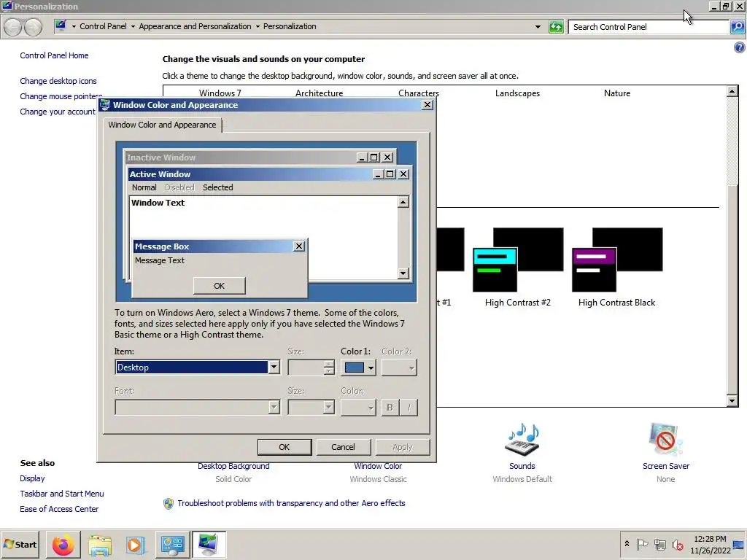Click the Show desktop button in tray
Screen dimensions: 747x560
739,544
